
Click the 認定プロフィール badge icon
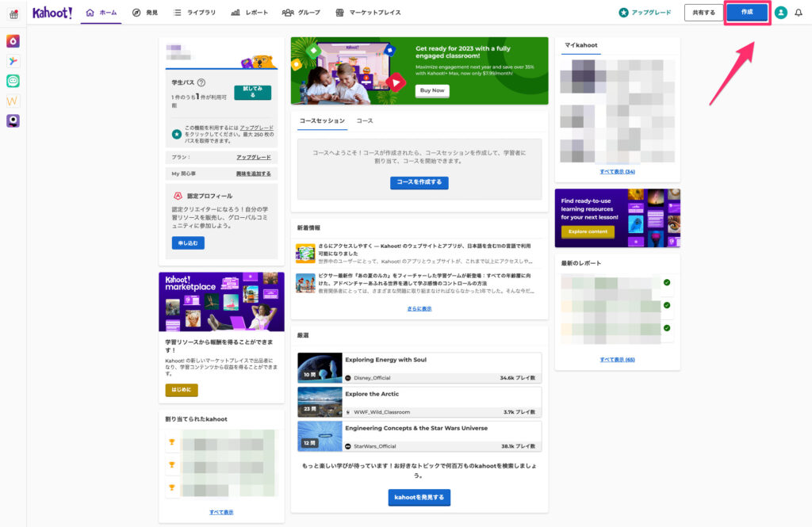click(178, 196)
